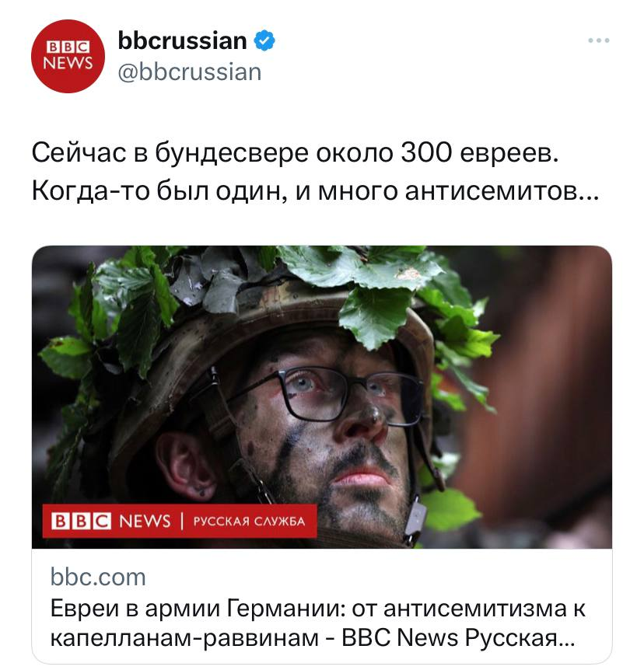Click the truncating ellipsis after антисемитов
Screen dimensions: 644x670
(589, 198)
